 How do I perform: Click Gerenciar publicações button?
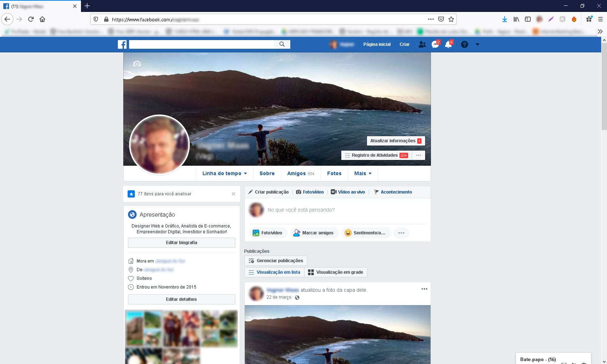276,261
